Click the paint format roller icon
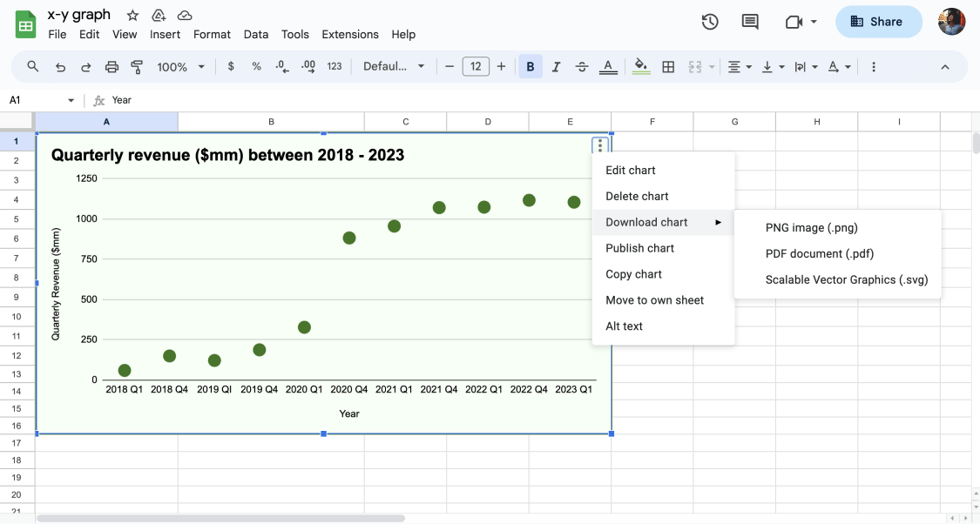This screenshot has width=980, height=524. 137,67
